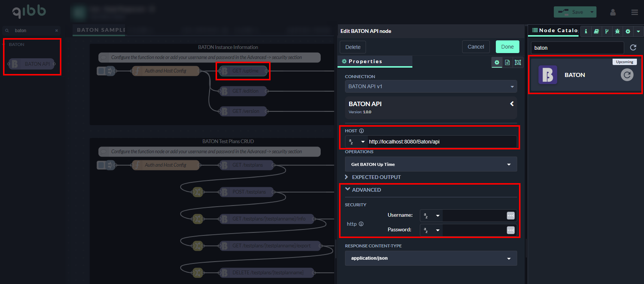Screen dimensions: 644x284
Task: Clear the palette search filter
Action: click(x=57, y=31)
